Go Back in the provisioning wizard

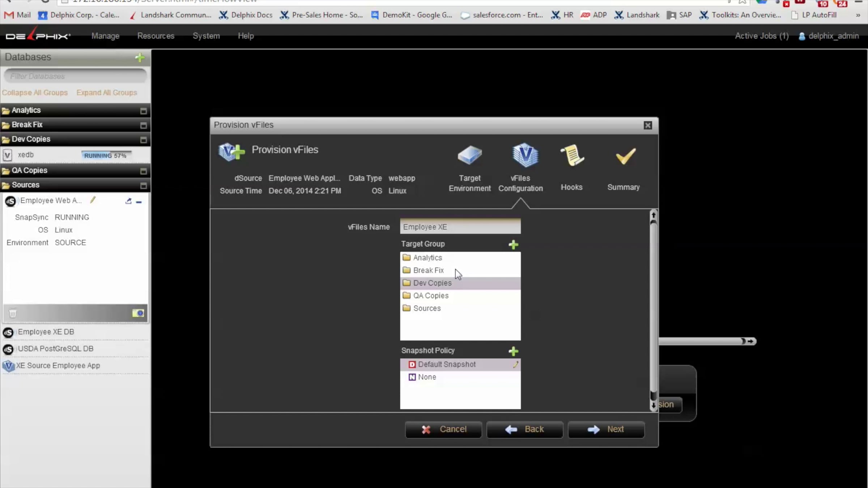click(525, 429)
